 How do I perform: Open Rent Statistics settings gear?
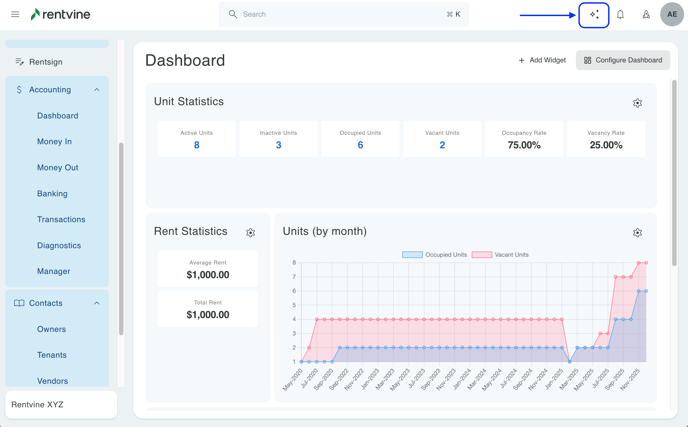click(x=251, y=233)
